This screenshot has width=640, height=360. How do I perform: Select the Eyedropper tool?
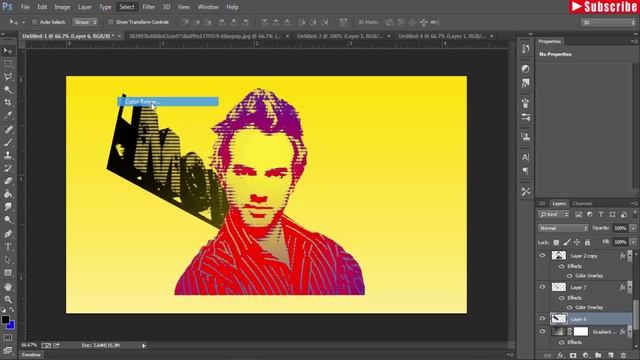pyautogui.click(x=8, y=116)
